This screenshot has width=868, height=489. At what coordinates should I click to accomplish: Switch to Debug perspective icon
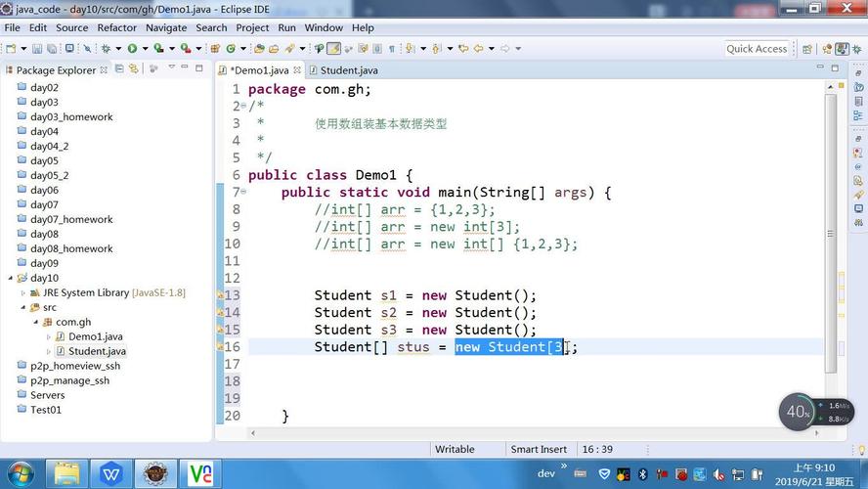coord(857,49)
